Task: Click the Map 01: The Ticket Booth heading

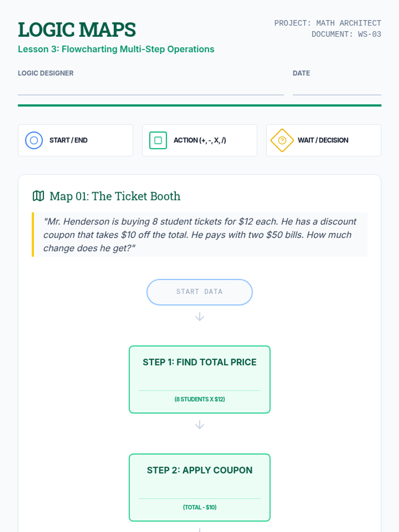Action: pos(115,196)
